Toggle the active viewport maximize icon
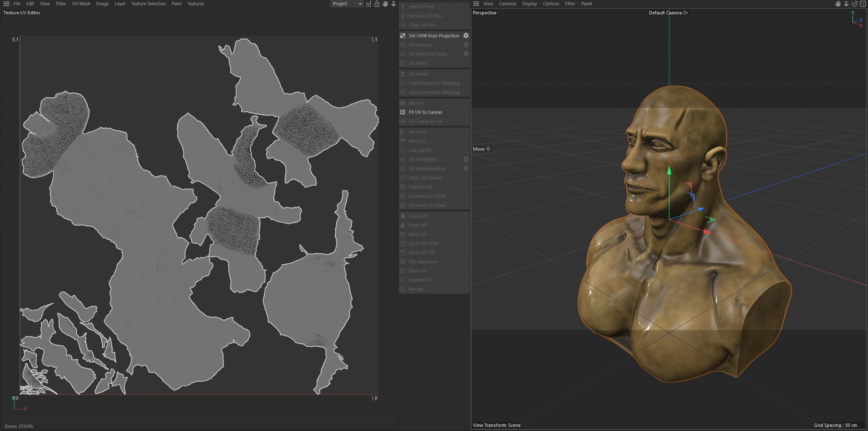Image resolution: width=868 pixels, height=431 pixels. point(863,4)
